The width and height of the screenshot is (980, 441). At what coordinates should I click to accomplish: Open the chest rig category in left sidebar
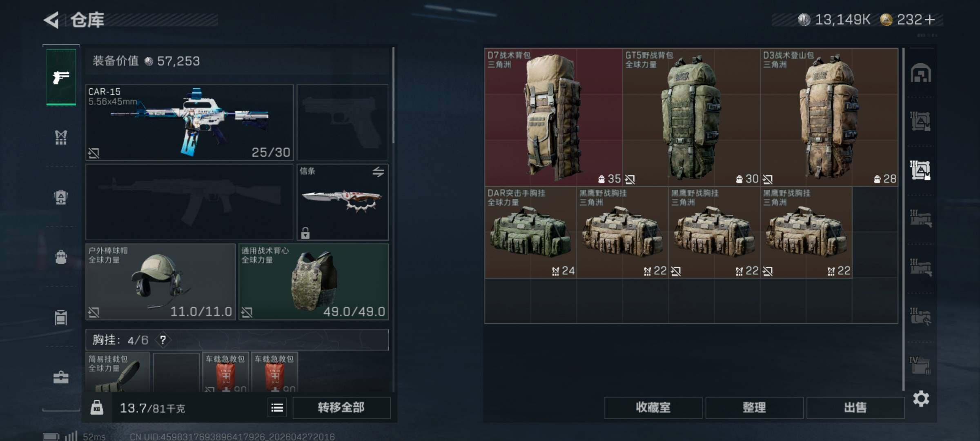pos(61,138)
